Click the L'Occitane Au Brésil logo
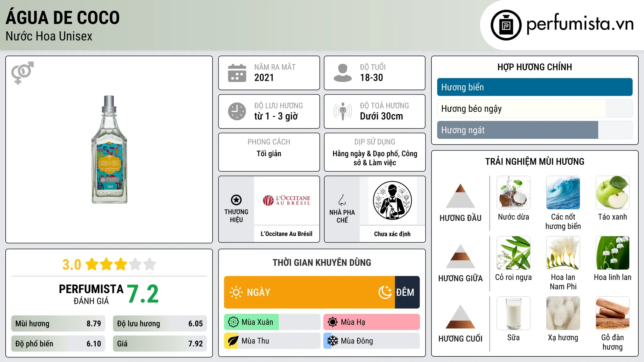The image size is (644, 362). 286,200
